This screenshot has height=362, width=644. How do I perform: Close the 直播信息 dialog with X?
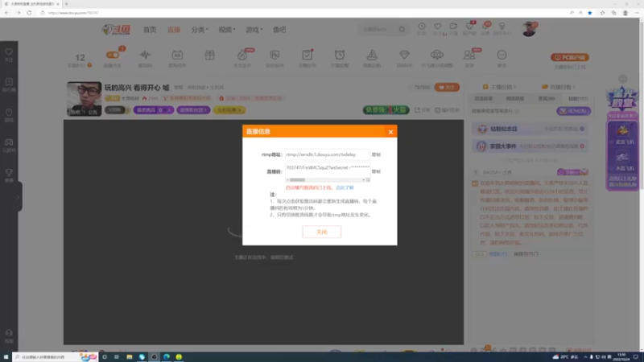(390, 132)
